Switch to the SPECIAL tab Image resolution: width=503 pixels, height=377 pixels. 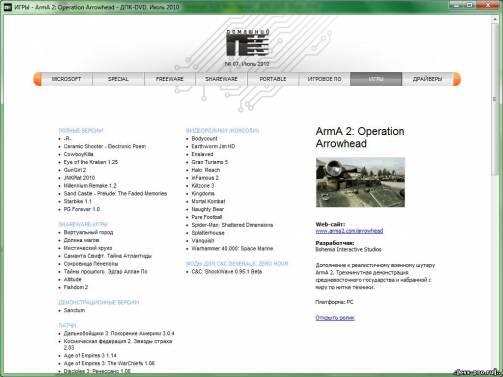tap(118, 79)
